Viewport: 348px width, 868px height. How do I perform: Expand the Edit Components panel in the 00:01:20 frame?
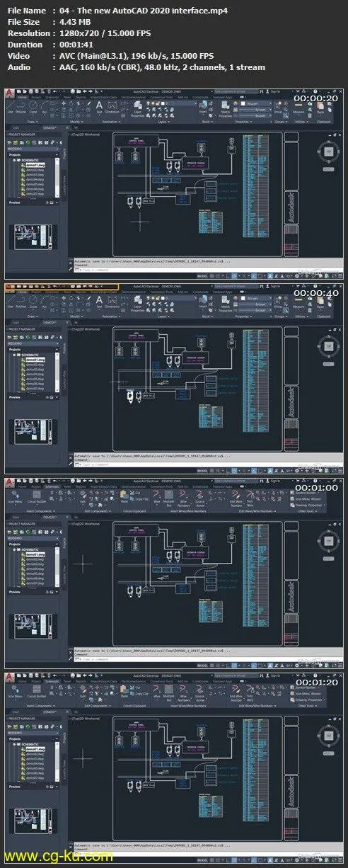97,706
